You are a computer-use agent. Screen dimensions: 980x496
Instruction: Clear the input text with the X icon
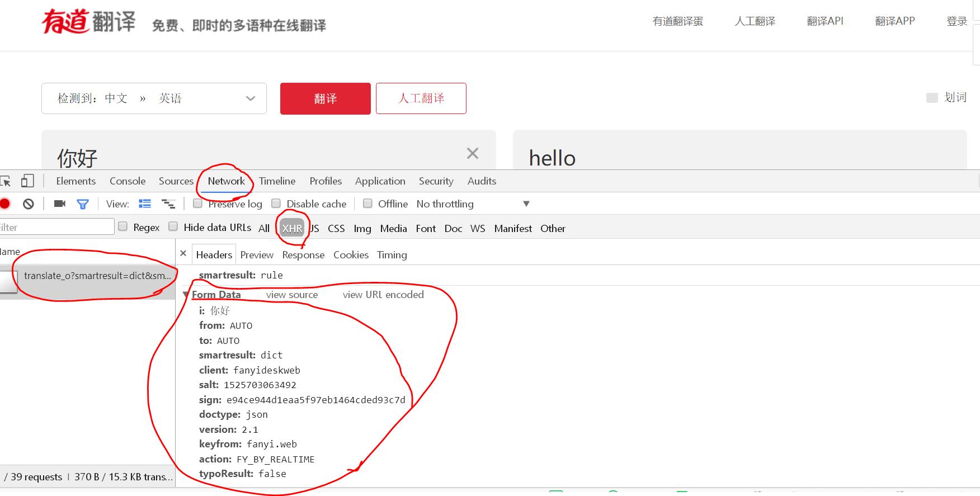click(473, 153)
